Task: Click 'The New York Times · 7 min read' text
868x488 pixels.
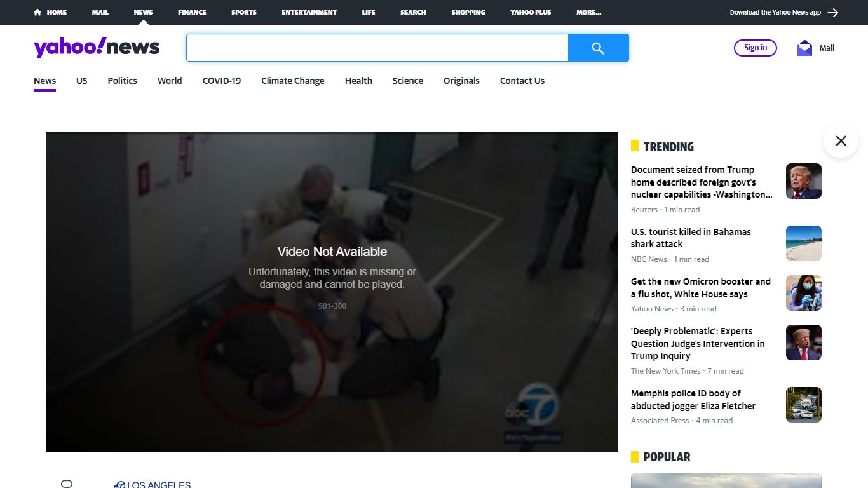Action: (x=687, y=371)
